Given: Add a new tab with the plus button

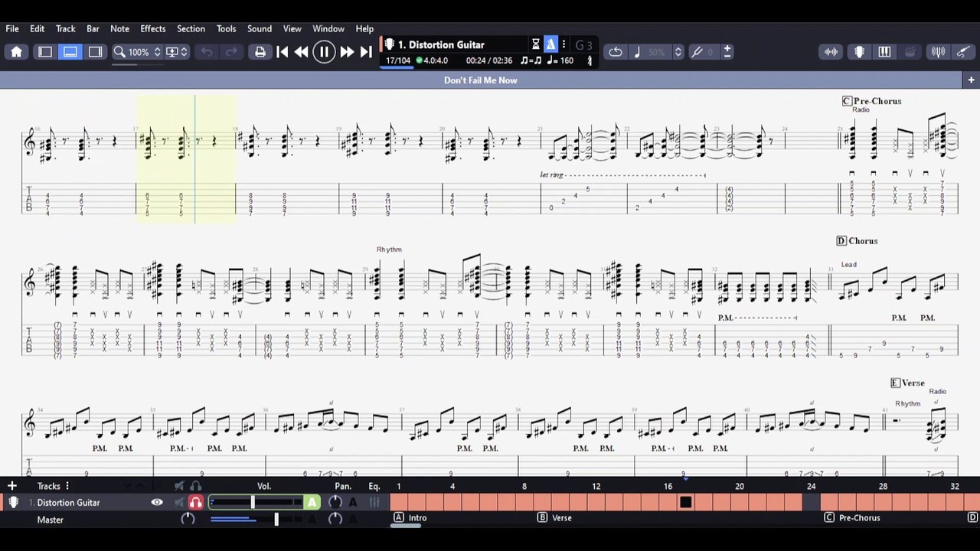Looking at the screenshot, I should click(971, 80).
